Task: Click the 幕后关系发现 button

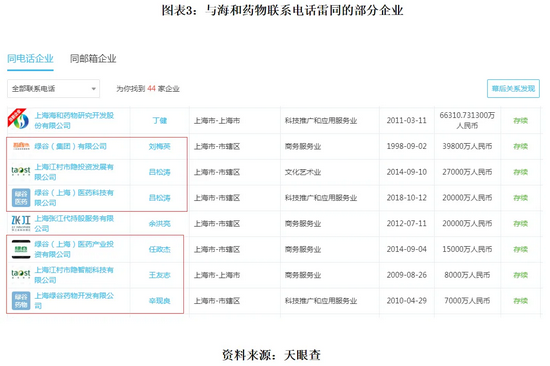Action: tap(513, 88)
